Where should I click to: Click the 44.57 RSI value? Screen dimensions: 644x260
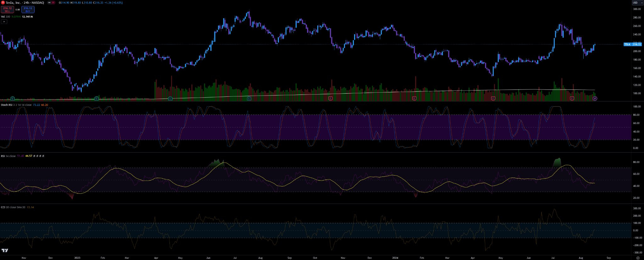coord(29,156)
